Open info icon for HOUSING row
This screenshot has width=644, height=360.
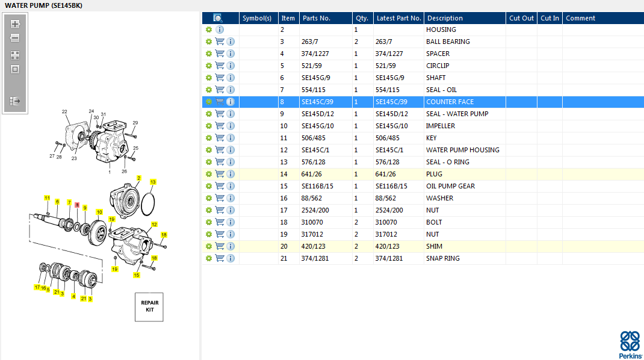pyautogui.click(x=220, y=29)
